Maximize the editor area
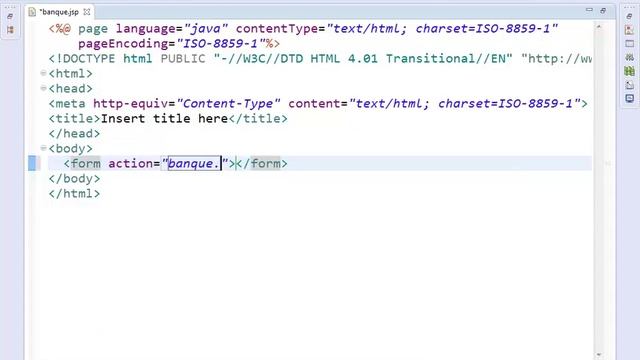The height and width of the screenshot is (360, 640). [603, 11]
